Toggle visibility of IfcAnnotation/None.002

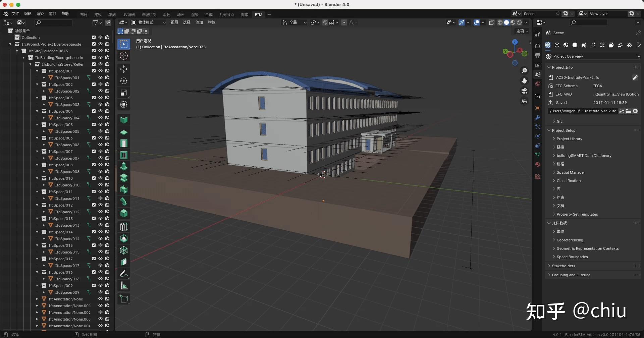point(100,312)
